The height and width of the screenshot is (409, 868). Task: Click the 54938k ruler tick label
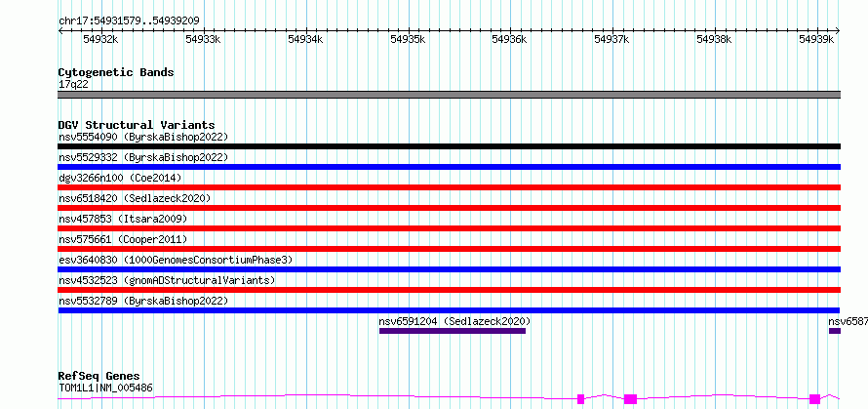(714, 39)
